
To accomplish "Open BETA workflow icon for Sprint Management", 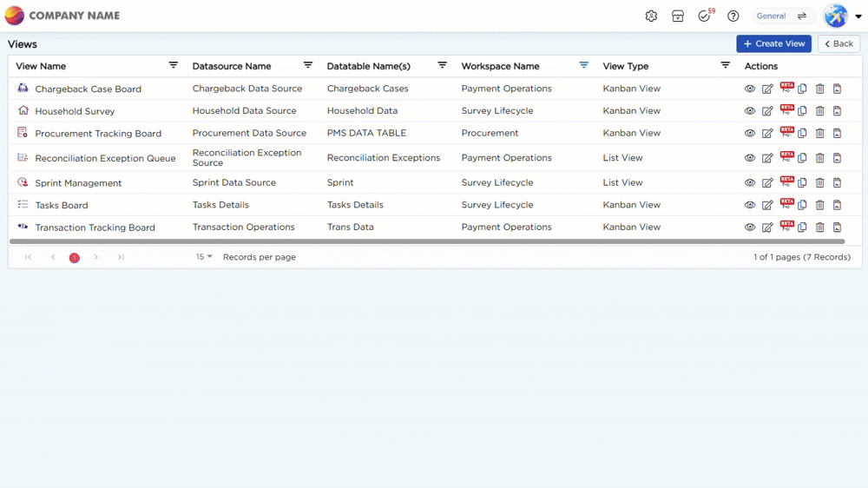I will (786, 181).
